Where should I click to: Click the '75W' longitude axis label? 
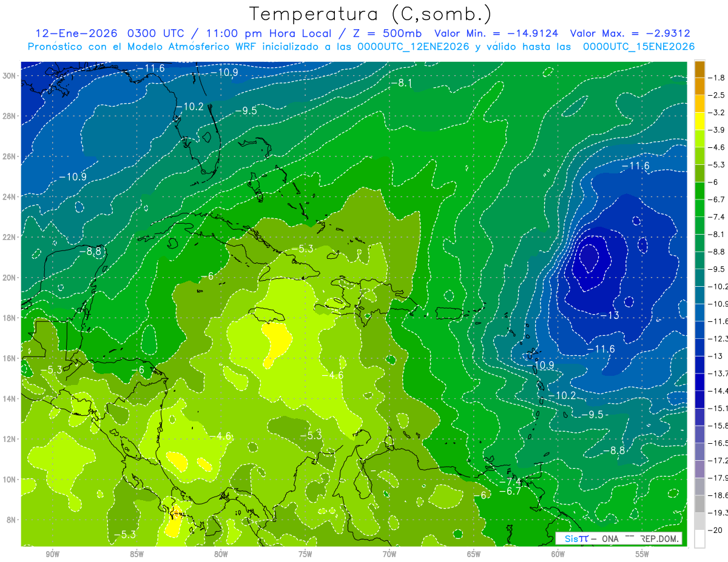pos(305,554)
